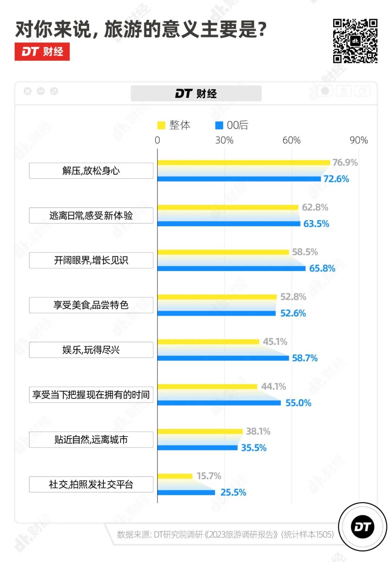The height and width of the screenshot is (562, 392).
Task: Select the 社交,拍照发社交平台 label
Action: coord(91,484)
